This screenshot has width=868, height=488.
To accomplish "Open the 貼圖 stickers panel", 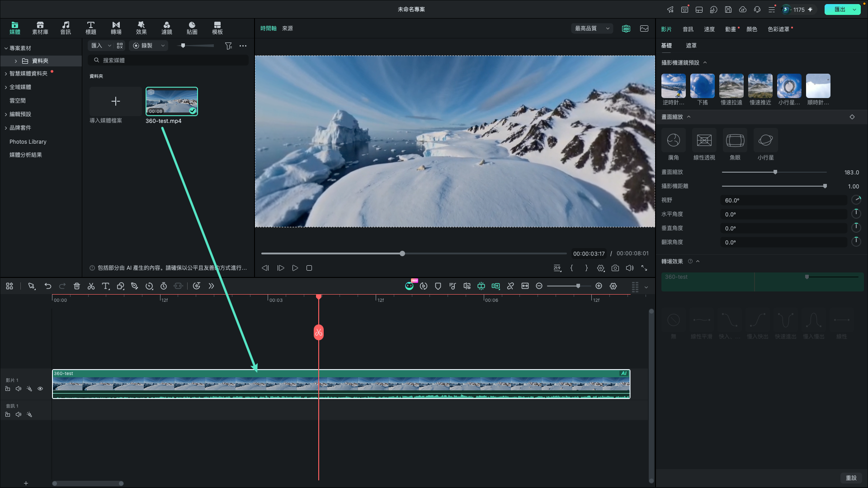I will (192, 28).
